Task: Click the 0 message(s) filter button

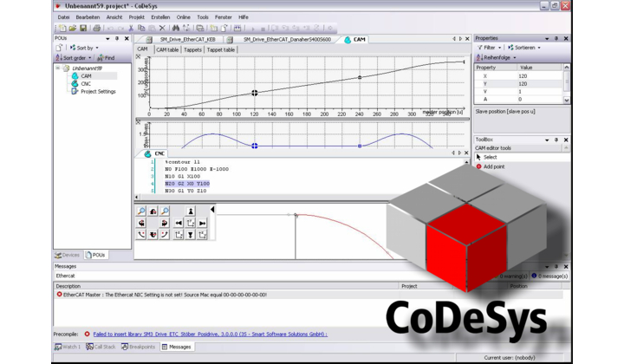Action: pyautogui.click(x=550, y=276)
